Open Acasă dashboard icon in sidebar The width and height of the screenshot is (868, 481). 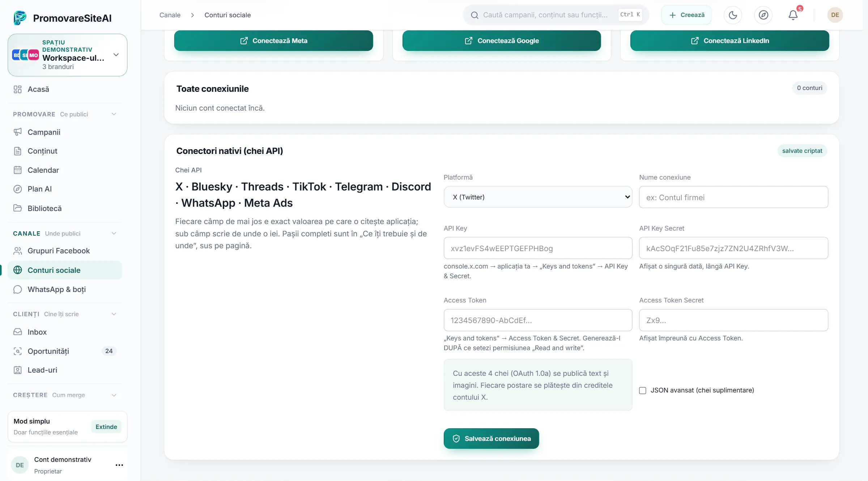coord(17,89)
